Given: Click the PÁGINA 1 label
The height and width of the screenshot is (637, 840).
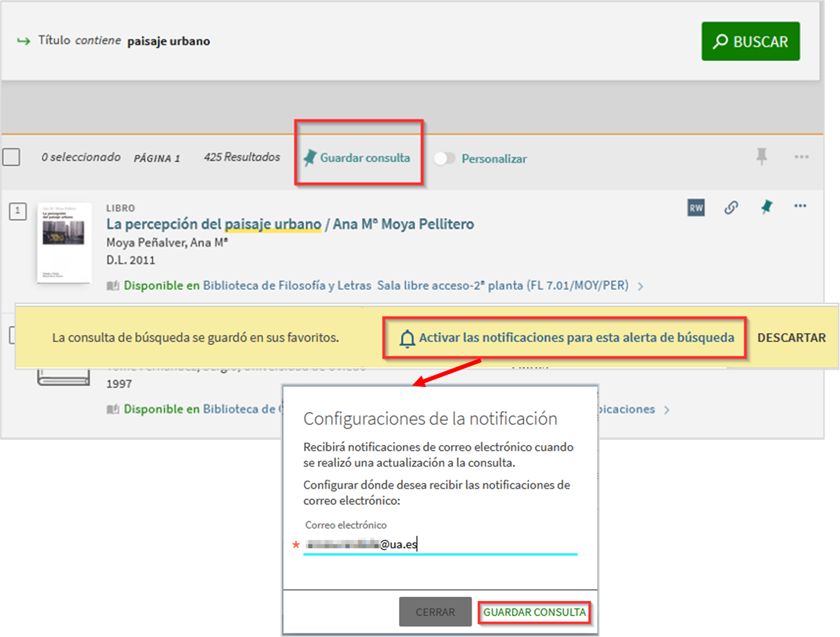Looking at the screenshot, I should 157,159.
